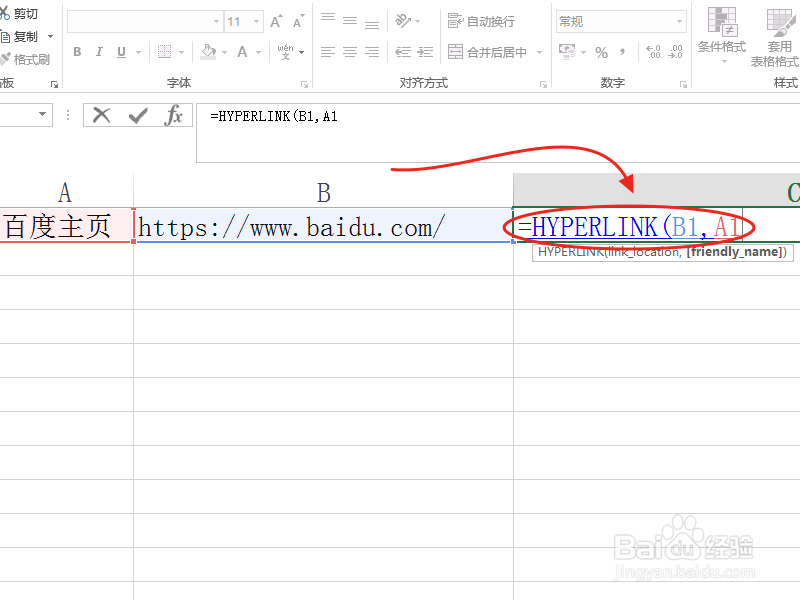Decrease decimal places
Image resolution: width=800 pixels, height=600 pixels.
pyautogui.click(x=676, y=52)
